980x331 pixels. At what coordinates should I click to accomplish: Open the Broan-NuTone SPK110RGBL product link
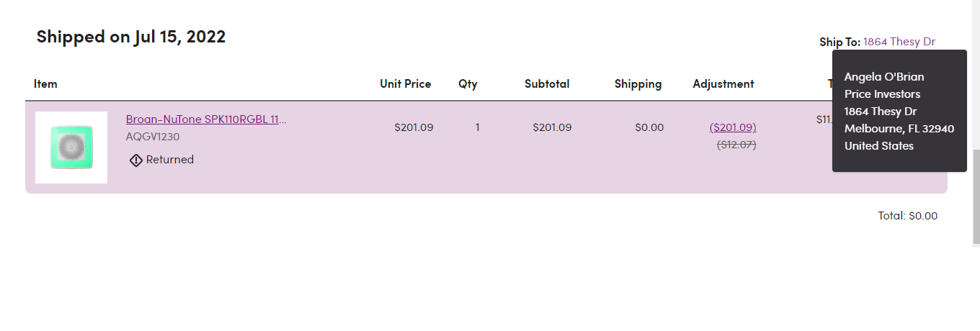[x=206, y=119]
